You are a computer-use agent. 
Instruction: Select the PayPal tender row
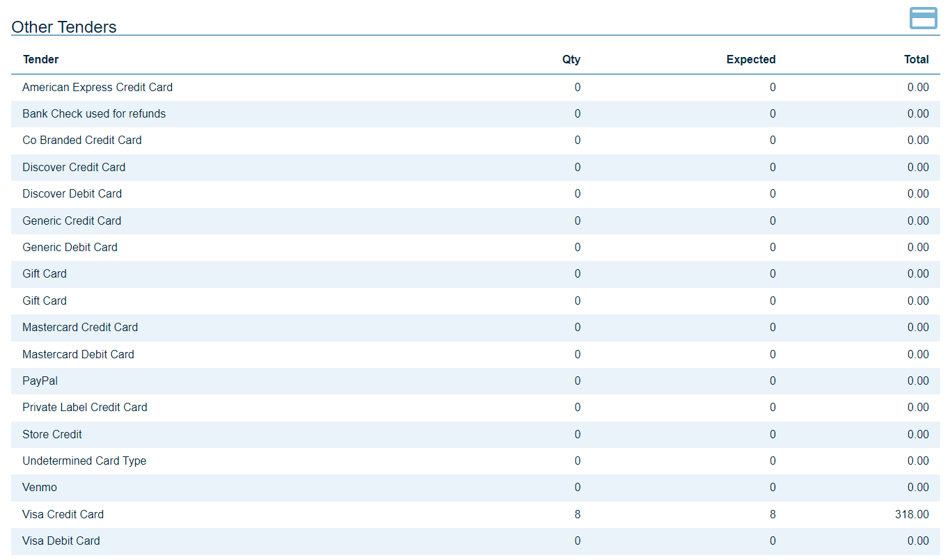click(40, 381)
